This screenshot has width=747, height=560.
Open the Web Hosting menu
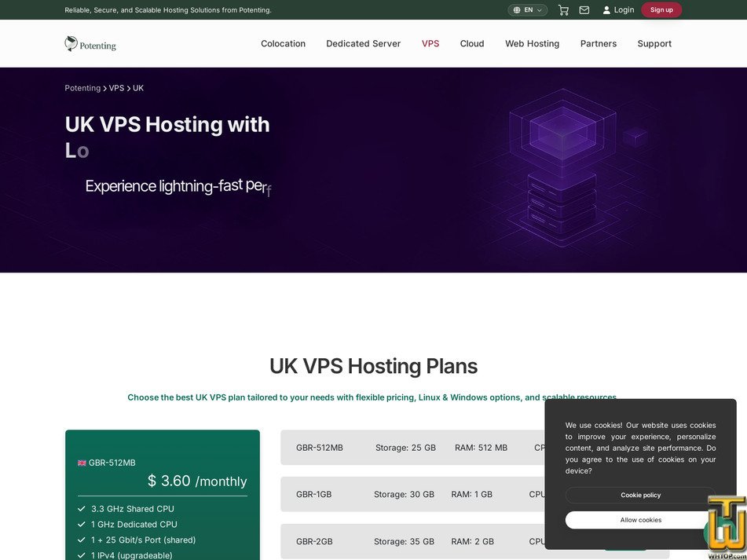coord(532,44)
